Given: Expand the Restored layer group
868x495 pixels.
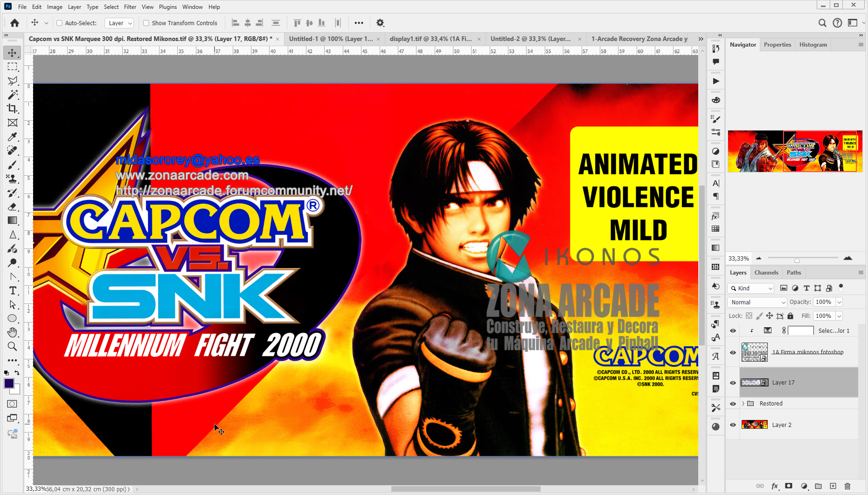Looking at the screenshot, I should (x=743, y=404).
